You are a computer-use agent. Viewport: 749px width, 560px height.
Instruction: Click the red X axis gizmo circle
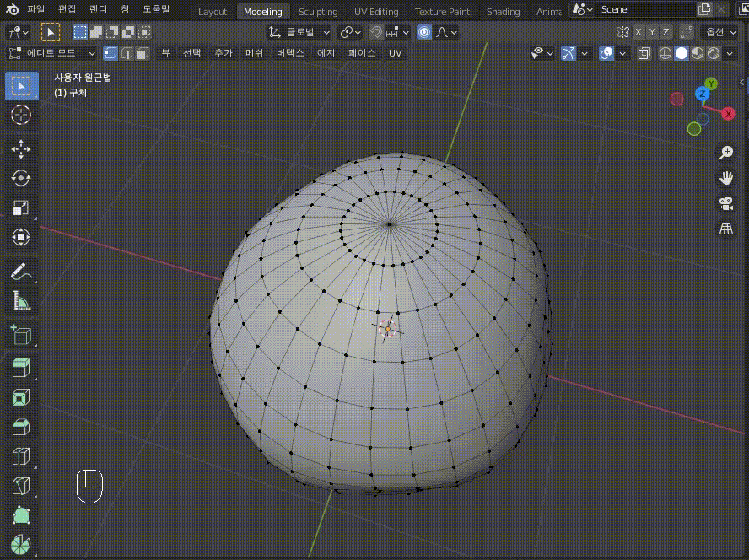click(x=728, y=114)
